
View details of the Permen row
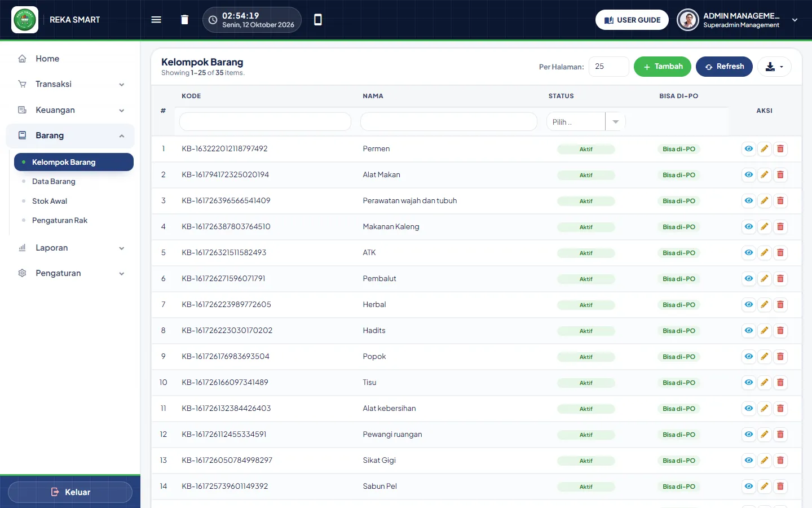click(x=749, y=149)
